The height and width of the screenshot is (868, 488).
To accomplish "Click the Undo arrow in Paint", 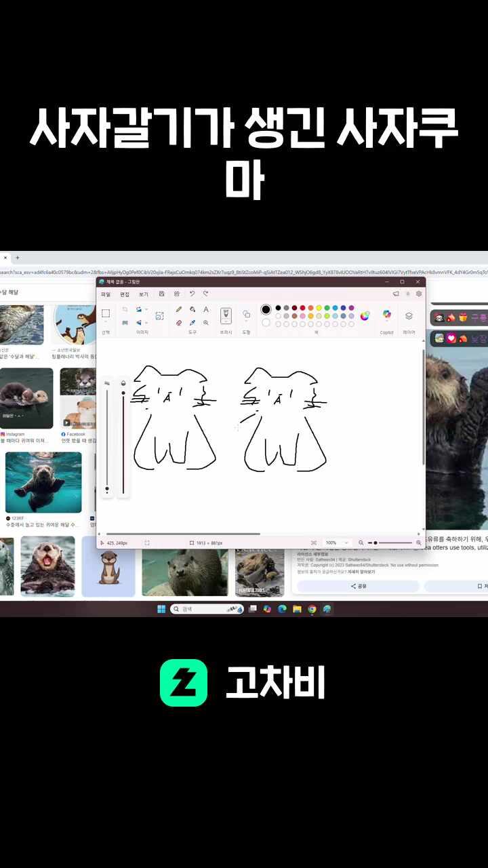I will click(x=192, y=294).
